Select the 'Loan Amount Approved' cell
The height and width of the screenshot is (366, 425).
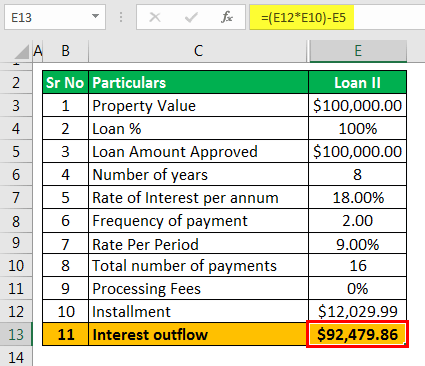[x=198, y=151]
